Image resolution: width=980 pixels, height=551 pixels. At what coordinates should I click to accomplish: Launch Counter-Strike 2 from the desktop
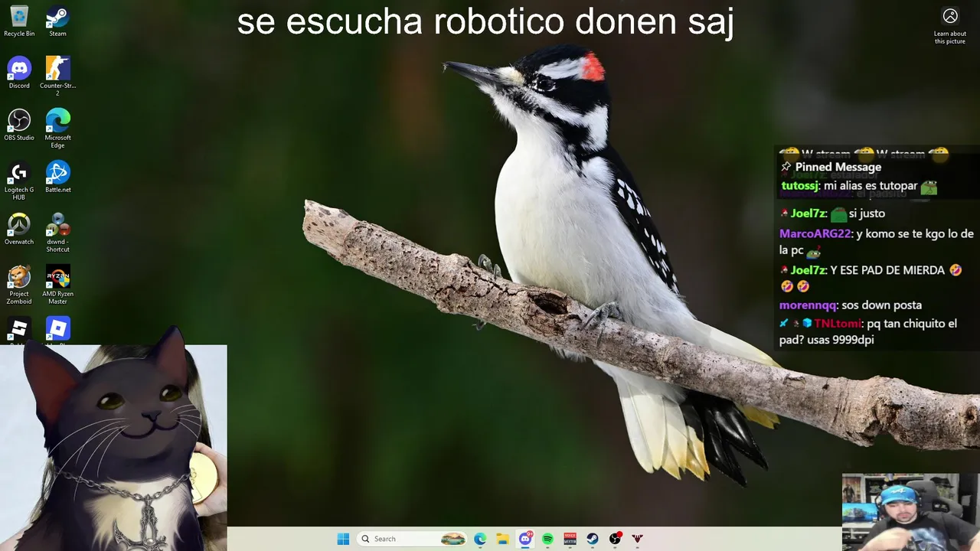57,76
